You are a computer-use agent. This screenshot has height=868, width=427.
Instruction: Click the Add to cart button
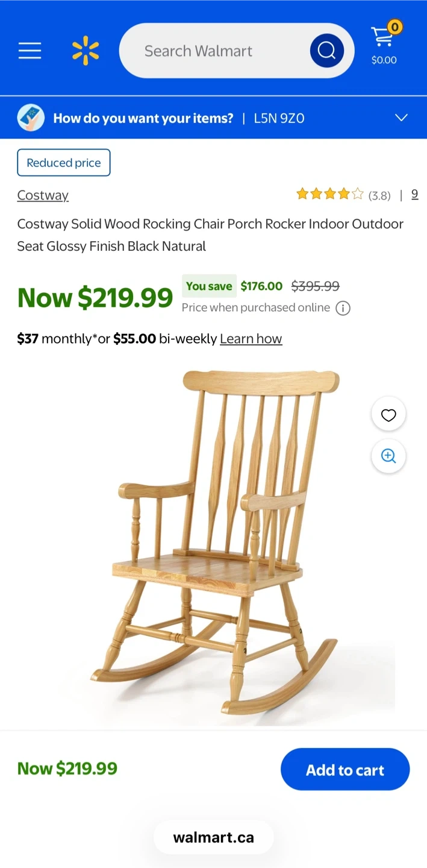tap(345, 769)
